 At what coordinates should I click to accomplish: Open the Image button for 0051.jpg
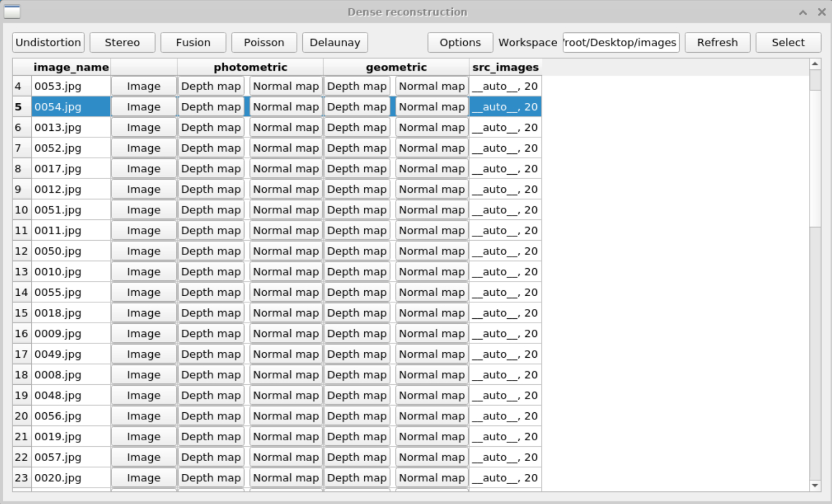click(144, 210)
